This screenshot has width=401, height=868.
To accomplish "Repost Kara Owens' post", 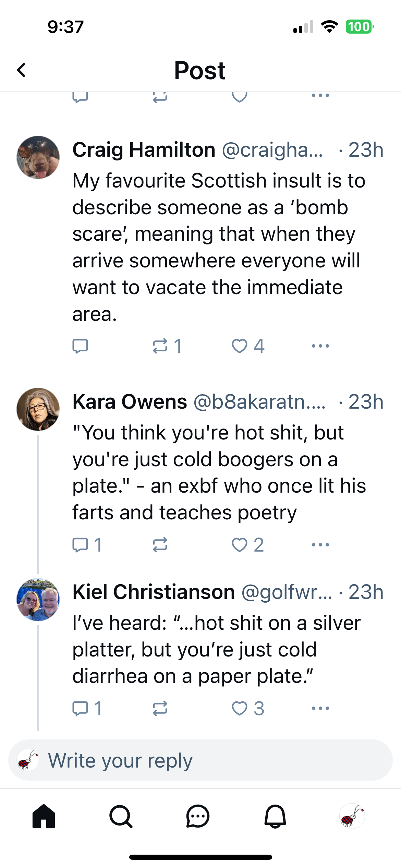I will [x=160, y=545].
